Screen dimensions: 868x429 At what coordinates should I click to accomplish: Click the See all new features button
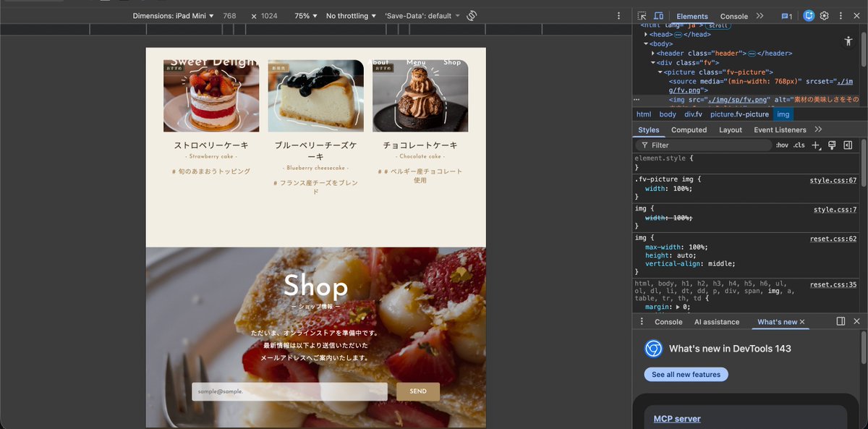tap(686, 375)
